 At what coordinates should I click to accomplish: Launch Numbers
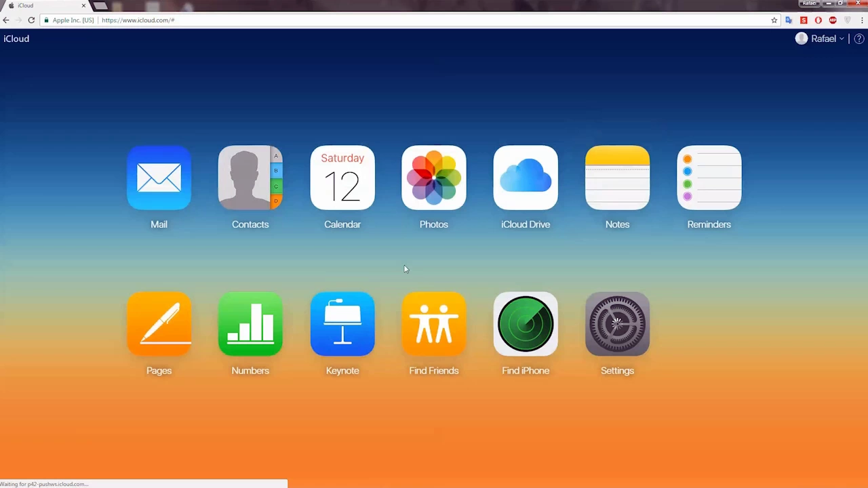250,324
